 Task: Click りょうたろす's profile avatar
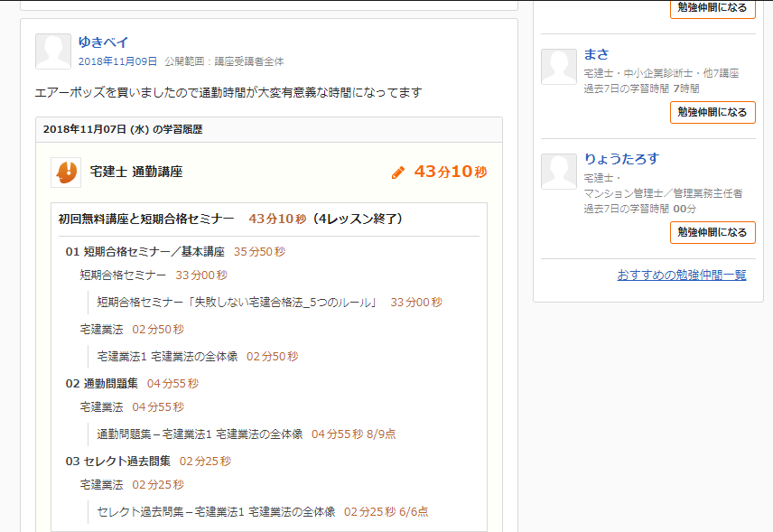pyautogui.click(x=559, y=172)
